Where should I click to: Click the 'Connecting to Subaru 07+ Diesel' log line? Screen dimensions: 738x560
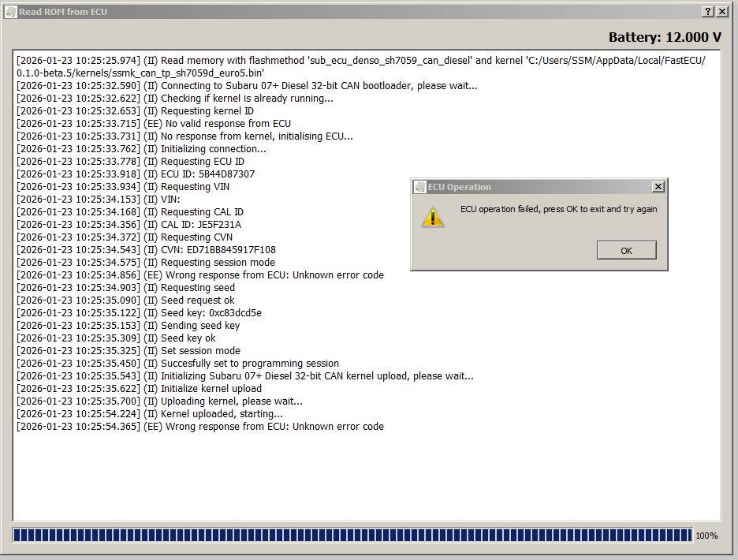coord(247,85)
